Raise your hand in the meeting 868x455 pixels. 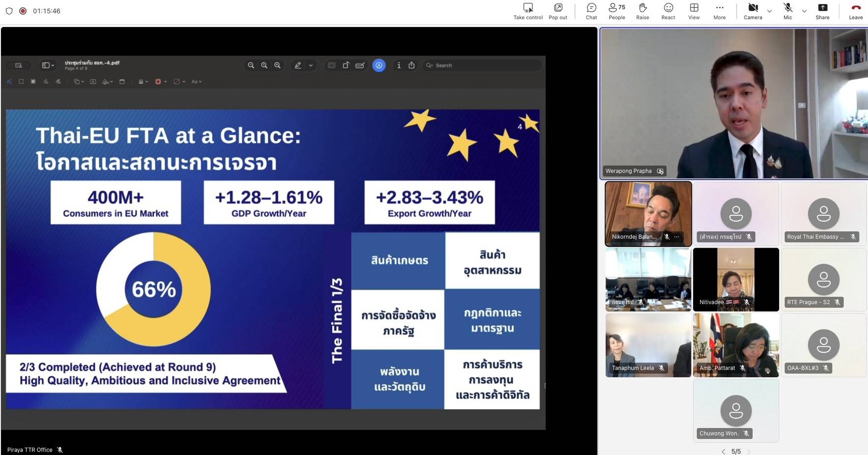pyautogui.click(x=642, y=11)
